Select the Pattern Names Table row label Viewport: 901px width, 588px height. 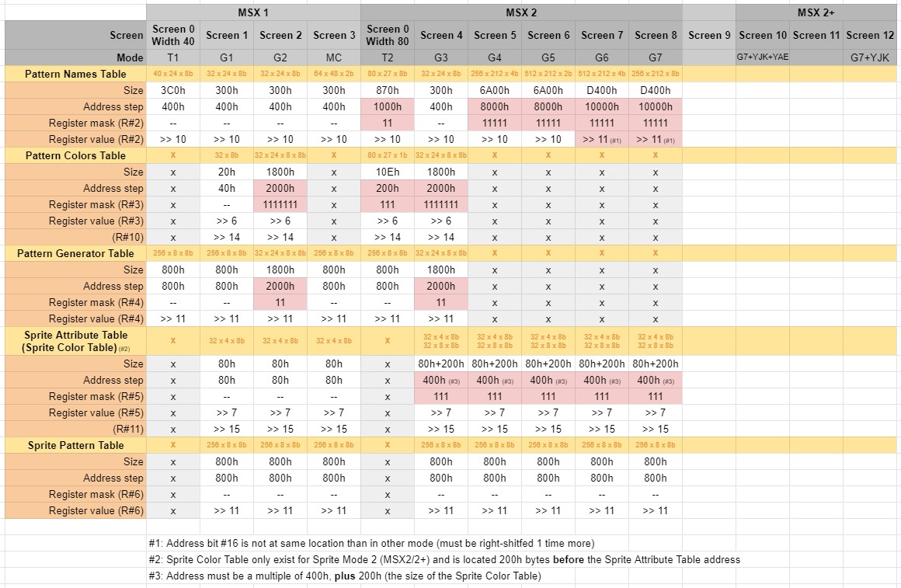[75, 74]
